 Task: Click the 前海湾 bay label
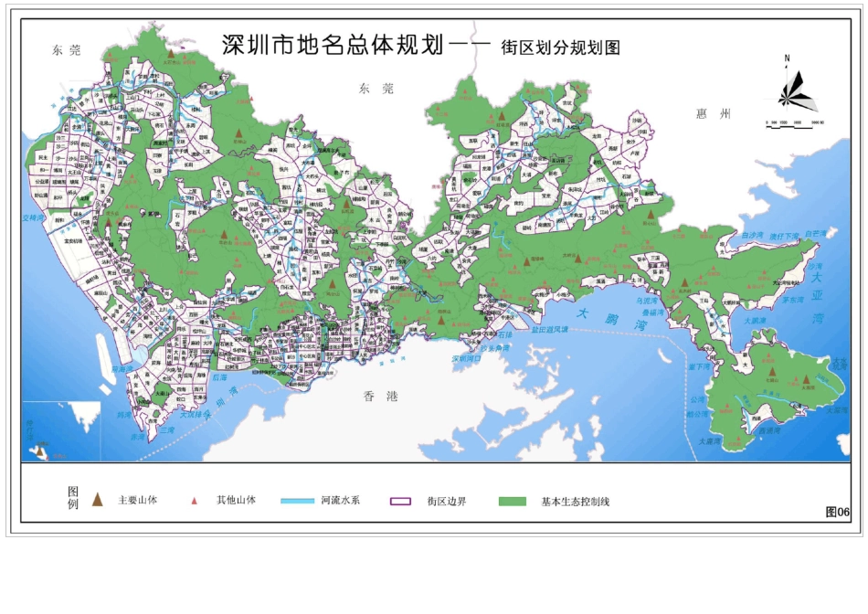point(122,369)
